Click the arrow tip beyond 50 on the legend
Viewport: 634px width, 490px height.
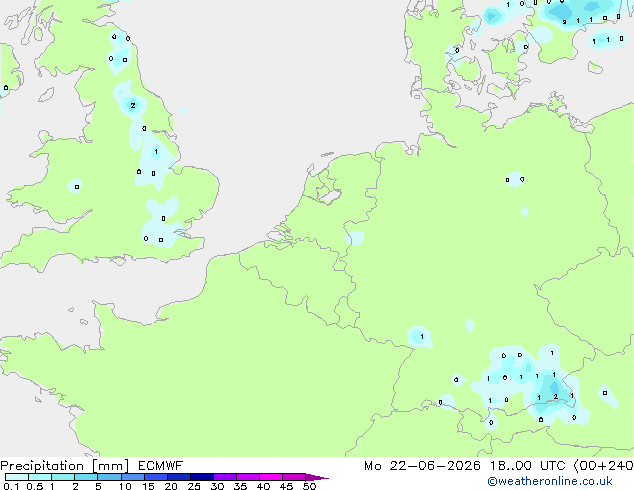[317, 477]
